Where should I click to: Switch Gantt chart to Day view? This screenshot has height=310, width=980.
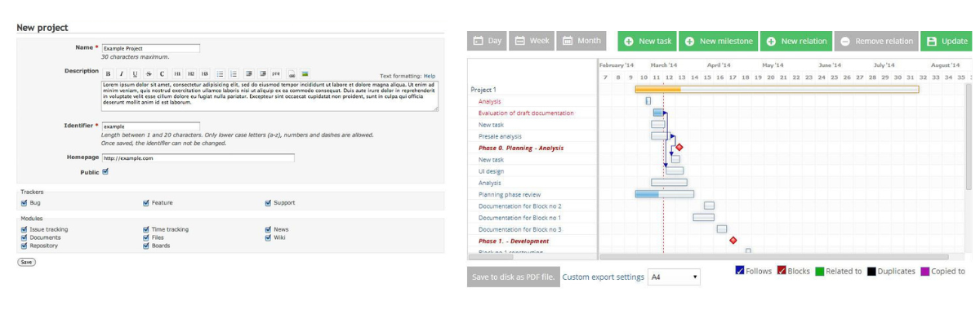pos(487,41)
